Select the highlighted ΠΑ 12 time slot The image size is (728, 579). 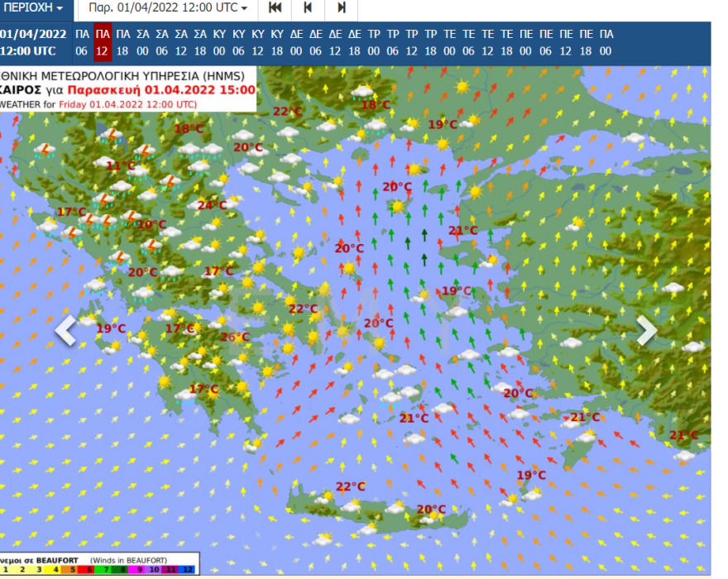tap(103, 42)
